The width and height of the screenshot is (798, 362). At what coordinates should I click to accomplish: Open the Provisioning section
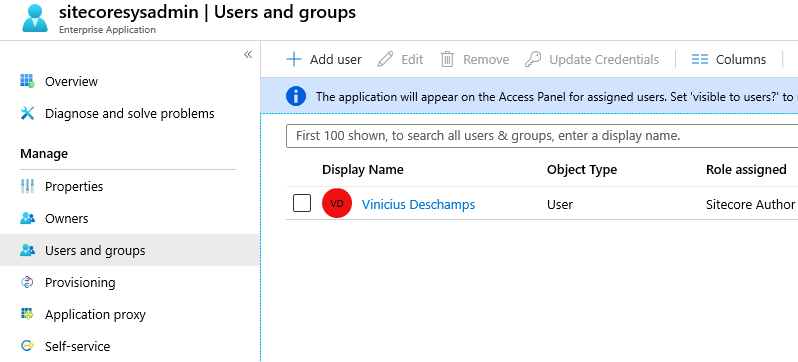80,283
